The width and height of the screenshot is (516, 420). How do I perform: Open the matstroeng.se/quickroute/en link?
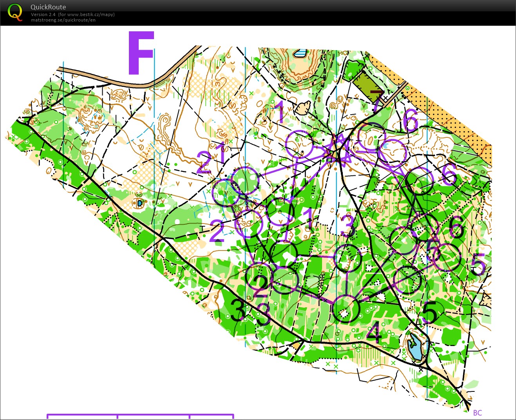click(x=63, y=20)
